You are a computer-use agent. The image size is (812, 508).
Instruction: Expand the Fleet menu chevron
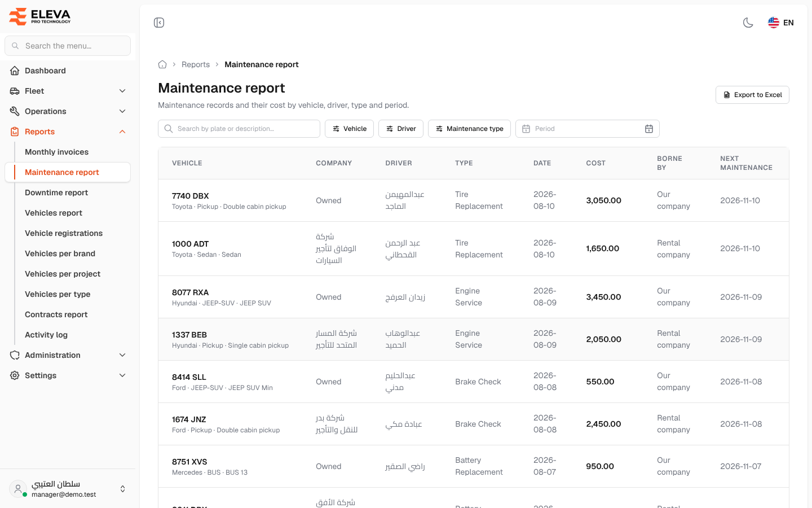pos(122,91)
